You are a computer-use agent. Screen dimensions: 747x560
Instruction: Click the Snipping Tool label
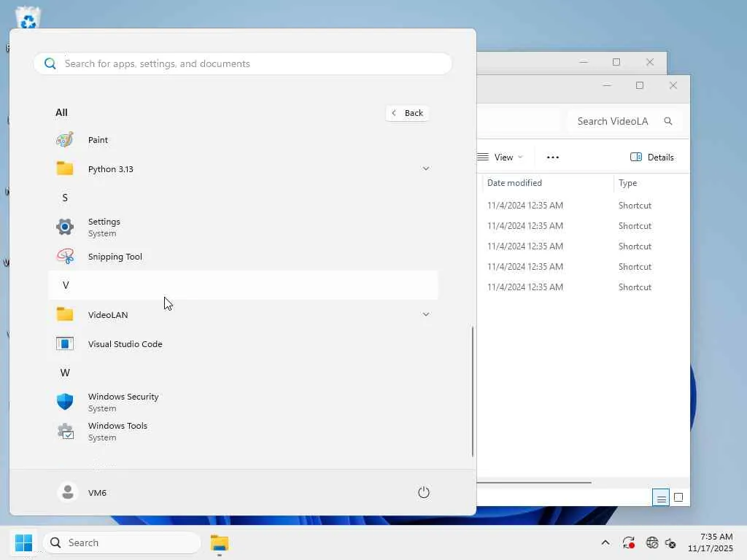point(115,256)
